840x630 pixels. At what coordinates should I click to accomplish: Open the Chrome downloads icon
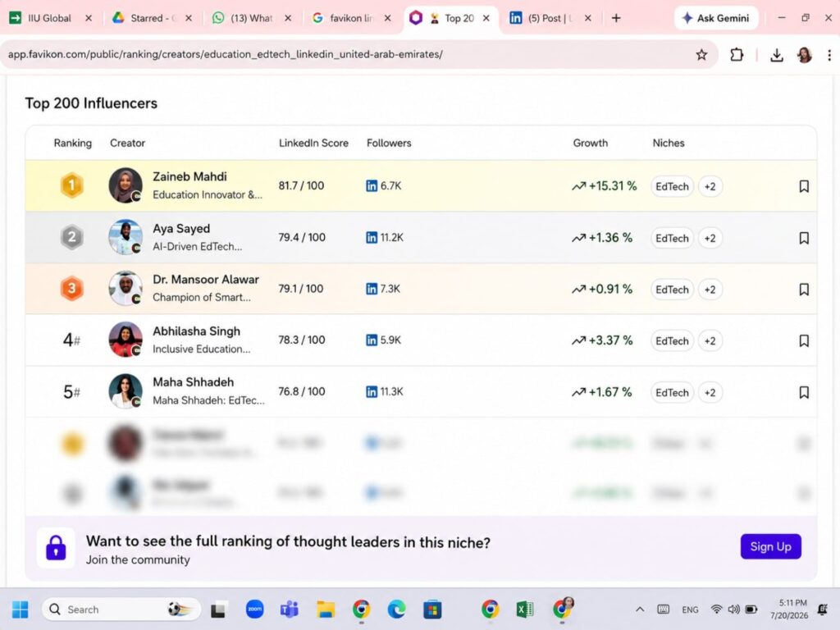point(776,55)
